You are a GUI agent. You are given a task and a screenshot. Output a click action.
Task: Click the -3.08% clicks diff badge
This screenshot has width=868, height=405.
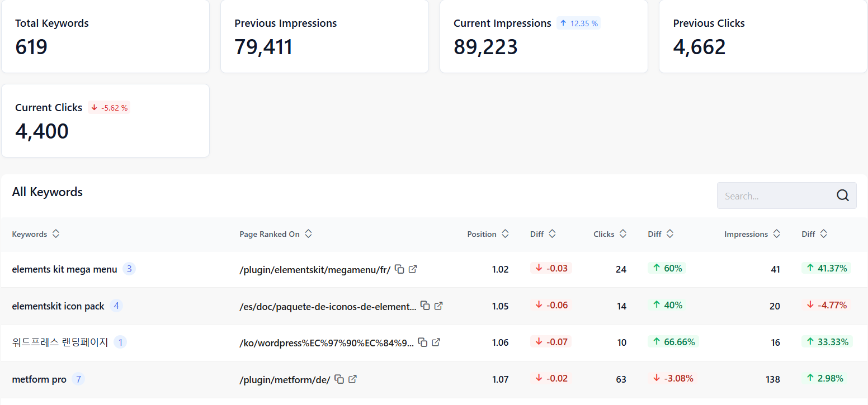(x=673, y=378)
